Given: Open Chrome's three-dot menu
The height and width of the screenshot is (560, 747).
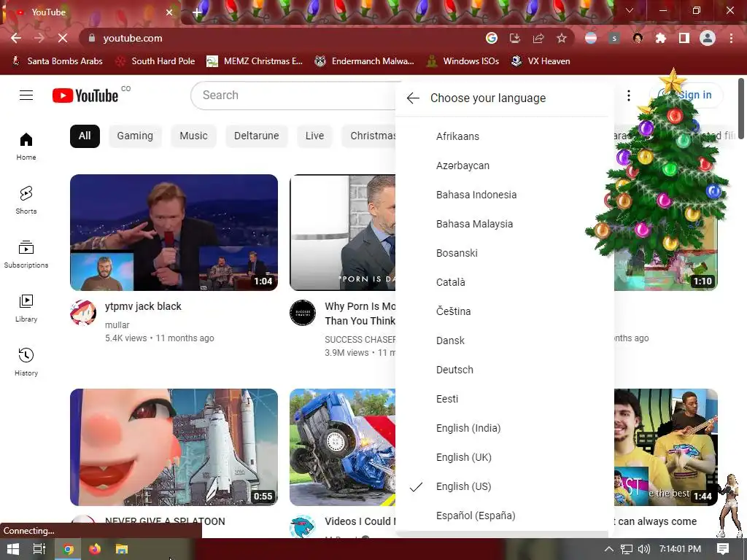Looking at the screenshot, I should point(731,38).
